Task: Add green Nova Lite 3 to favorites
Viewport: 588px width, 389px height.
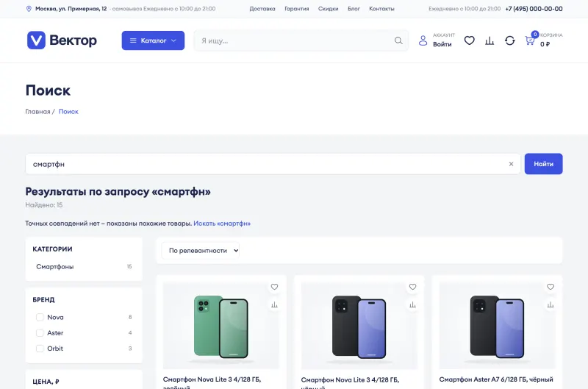Action: (x=274, y=287)
